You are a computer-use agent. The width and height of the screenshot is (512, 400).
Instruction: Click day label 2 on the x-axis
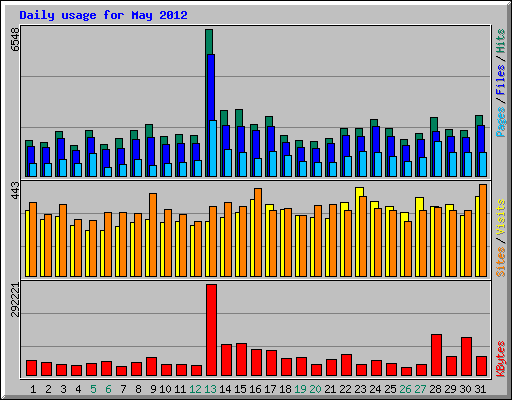48,389
